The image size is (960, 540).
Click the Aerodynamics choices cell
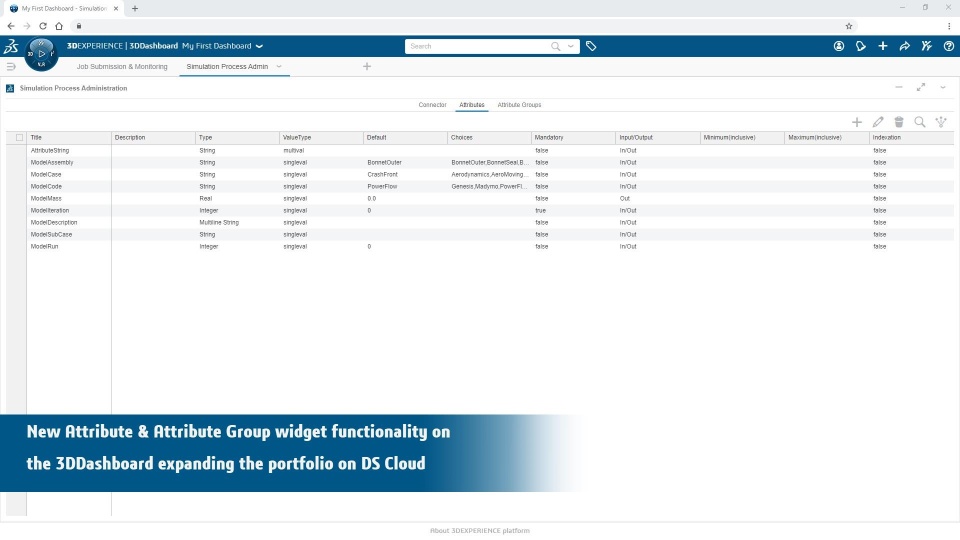tap(489, 174)
